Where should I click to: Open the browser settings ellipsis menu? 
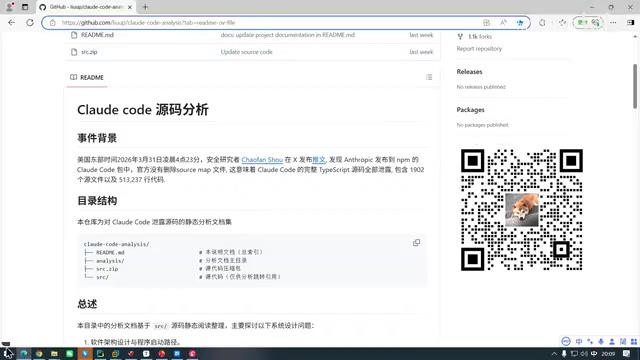point(613,22)
